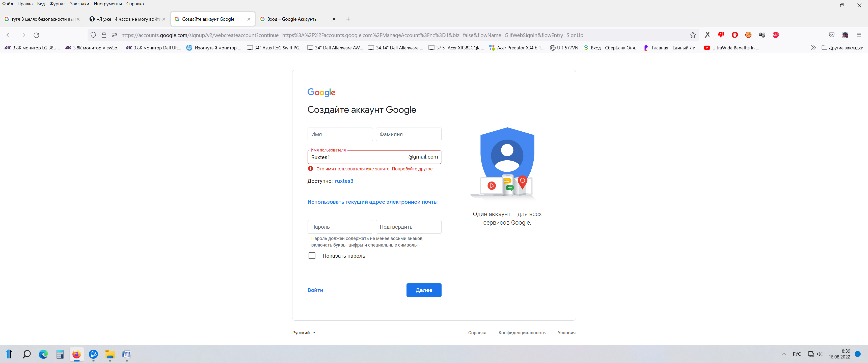
Task: Click the bookmark star icon in the address bar
Action: [x=692, y=35]
